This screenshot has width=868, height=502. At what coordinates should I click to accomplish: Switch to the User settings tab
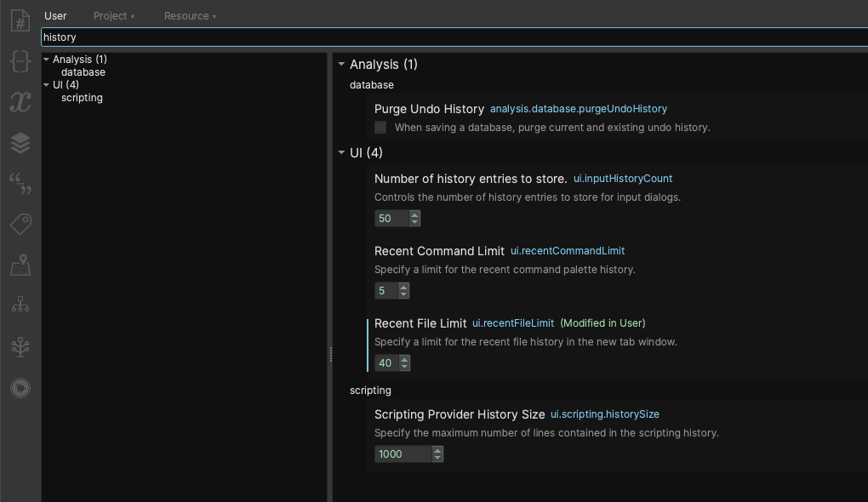tap(55, 15)
